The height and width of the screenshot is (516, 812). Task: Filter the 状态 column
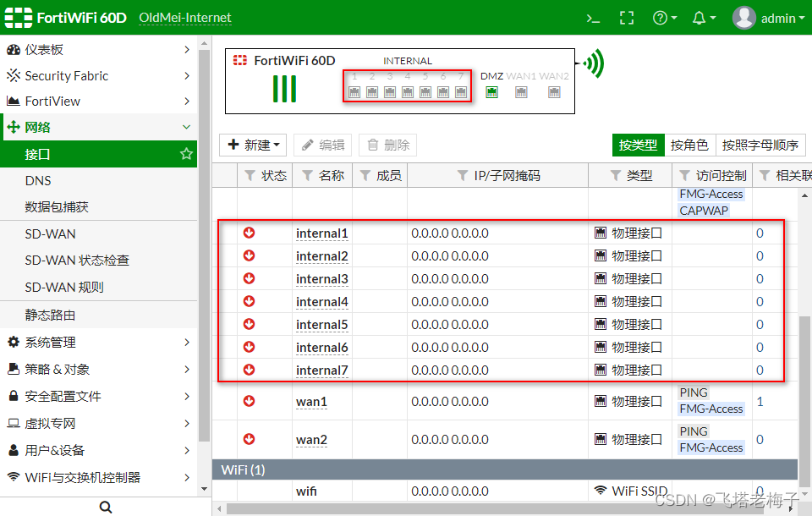pyautogui.click(x=250, y=176)
